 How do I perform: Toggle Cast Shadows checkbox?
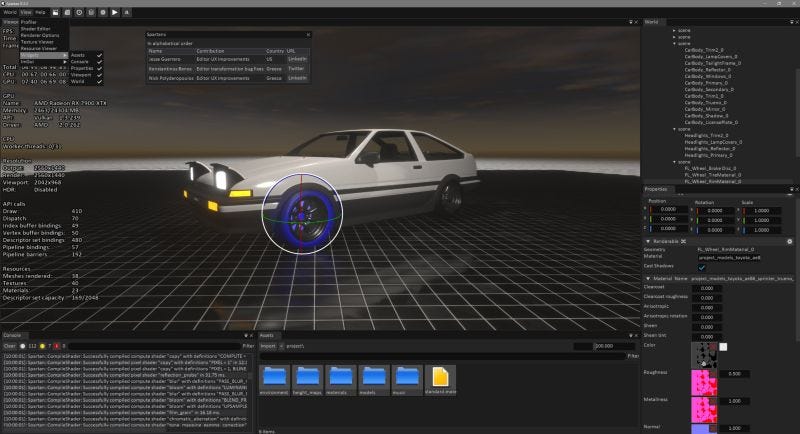point(702,267)
